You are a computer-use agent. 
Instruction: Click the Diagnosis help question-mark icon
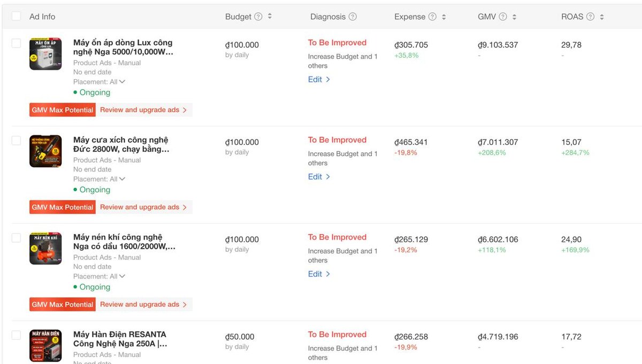353,17
